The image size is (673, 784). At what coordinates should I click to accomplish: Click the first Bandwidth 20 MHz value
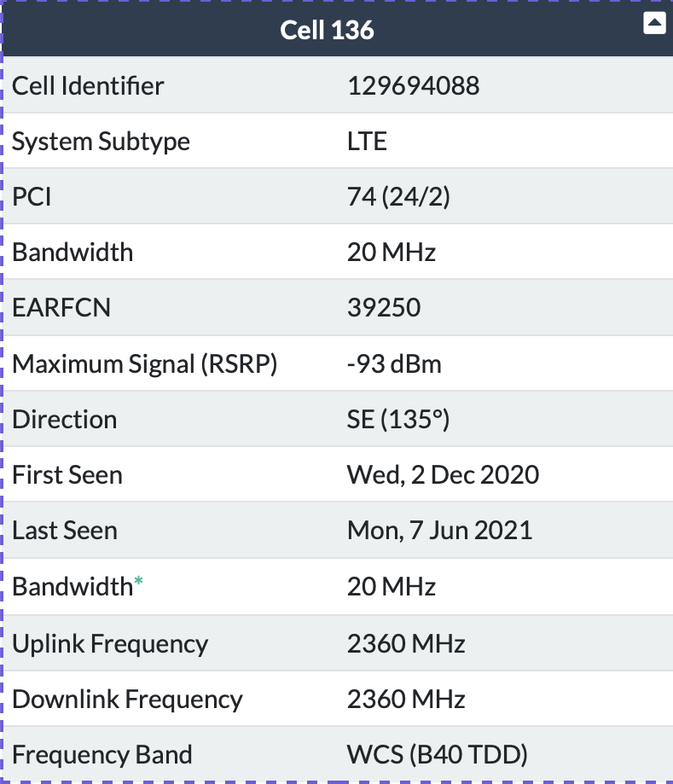391,252
